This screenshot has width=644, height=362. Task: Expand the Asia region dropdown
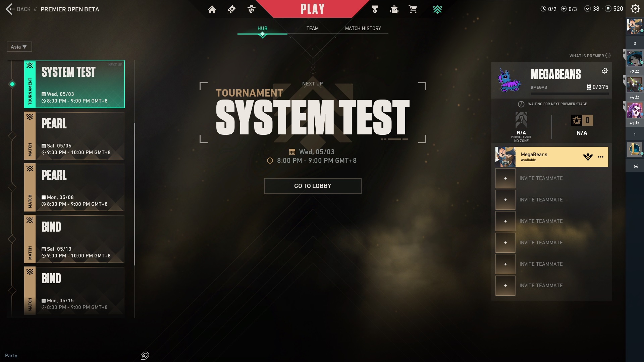pyautogui.click(x=18, y=46)
